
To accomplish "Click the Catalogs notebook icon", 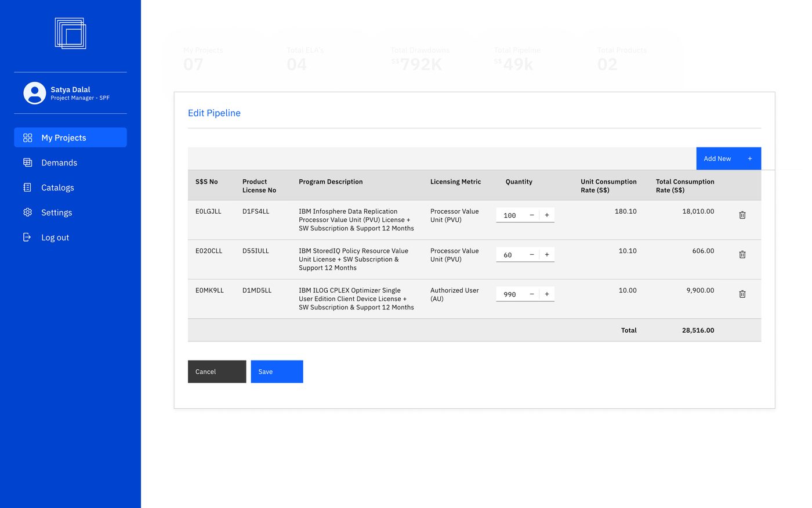I will click(x=27, y=188).
